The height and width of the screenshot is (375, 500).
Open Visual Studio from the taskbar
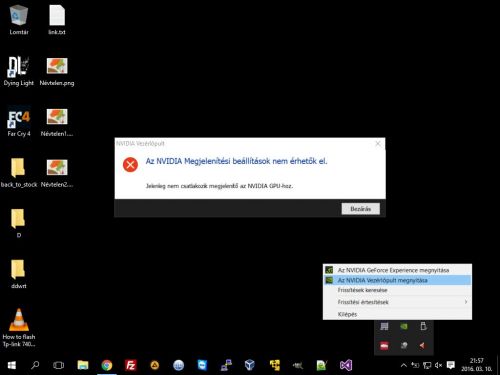pos(346,366)
